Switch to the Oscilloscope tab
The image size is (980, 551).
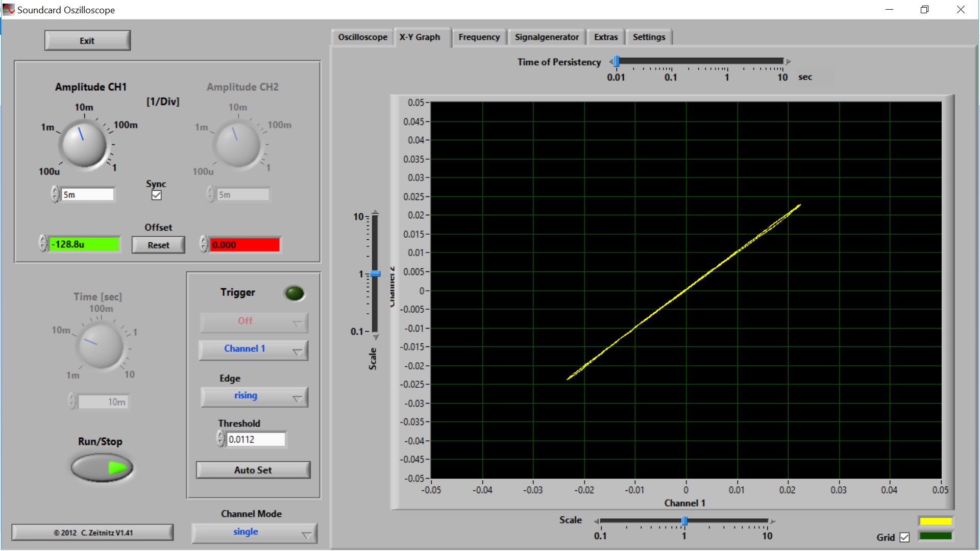[x=362, y=37]
